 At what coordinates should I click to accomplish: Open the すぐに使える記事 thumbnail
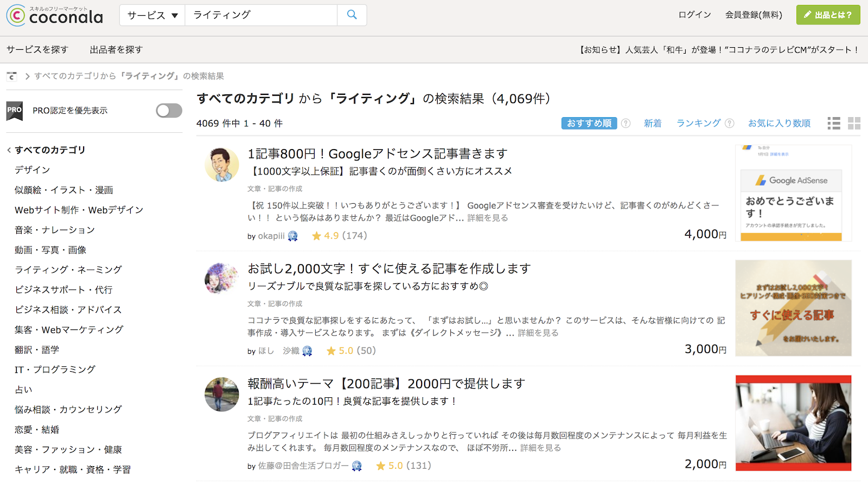click(793, 308)
